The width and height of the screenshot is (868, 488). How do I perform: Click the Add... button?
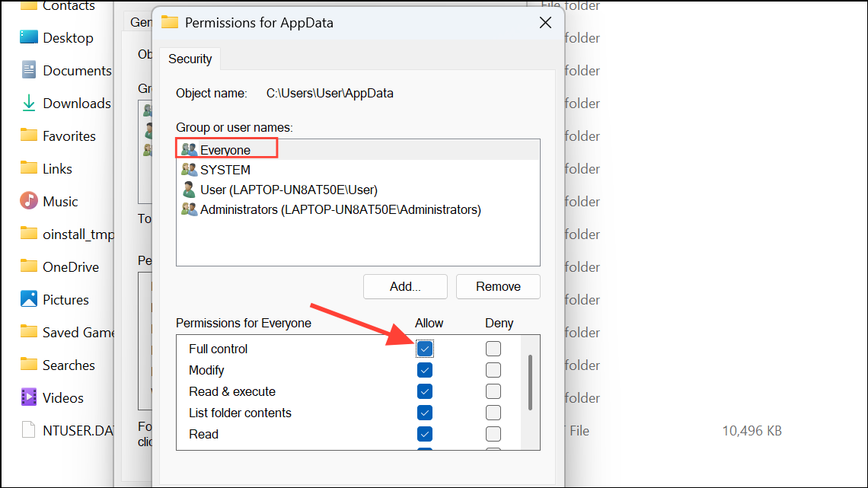click(x=405, y=286)
